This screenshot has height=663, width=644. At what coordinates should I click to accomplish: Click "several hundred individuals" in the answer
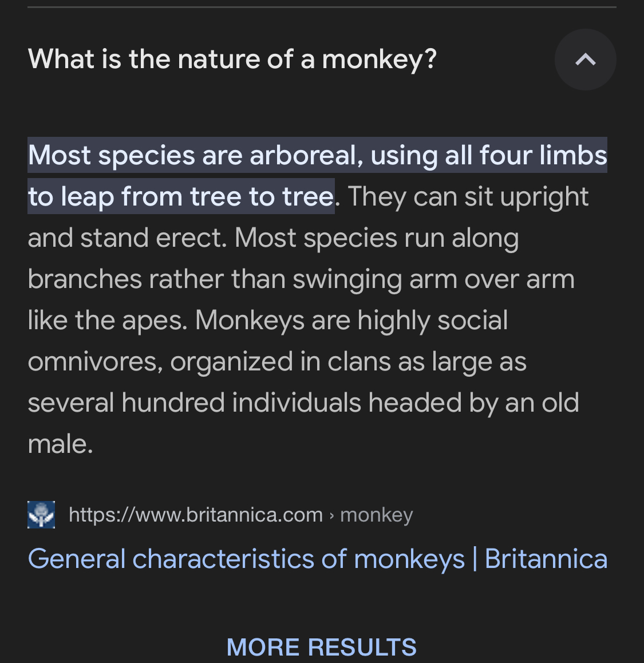[194, 403]
